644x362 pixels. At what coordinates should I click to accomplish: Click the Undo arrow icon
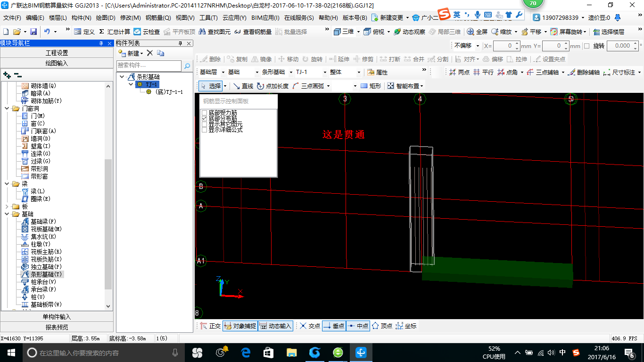47,32
